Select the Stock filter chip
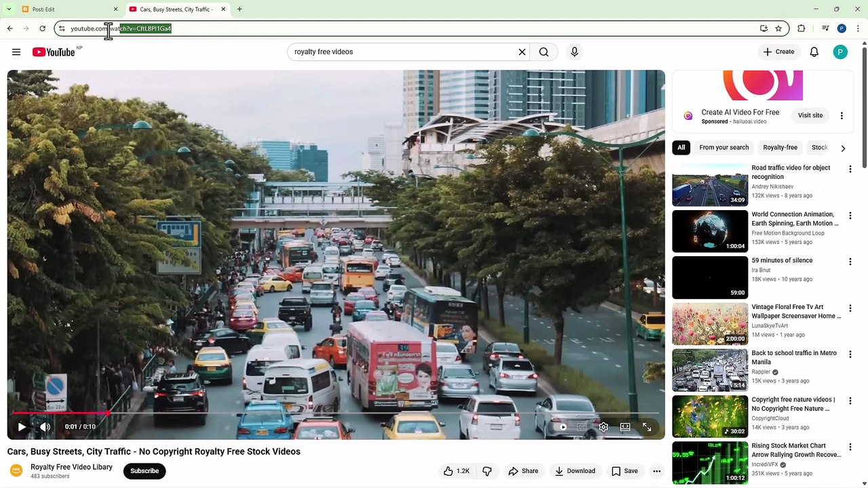The height and width of the screenshot is (488, 868). 819,148
